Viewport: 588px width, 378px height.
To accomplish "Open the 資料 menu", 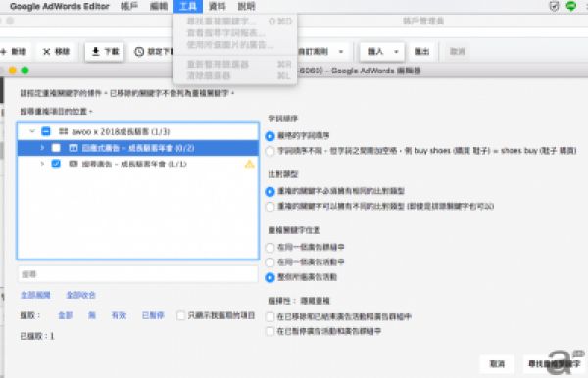I will pyautogui.click(x=218, y=6).
